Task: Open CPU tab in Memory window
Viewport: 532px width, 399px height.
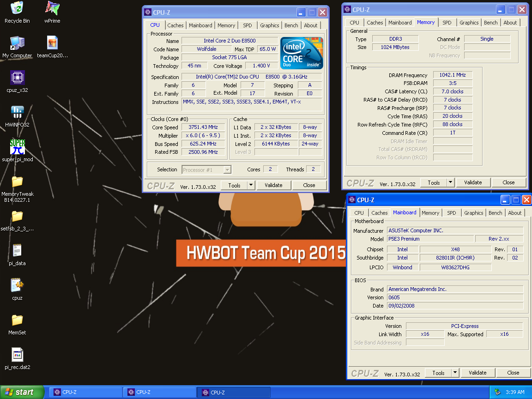Action: (354, 23)
